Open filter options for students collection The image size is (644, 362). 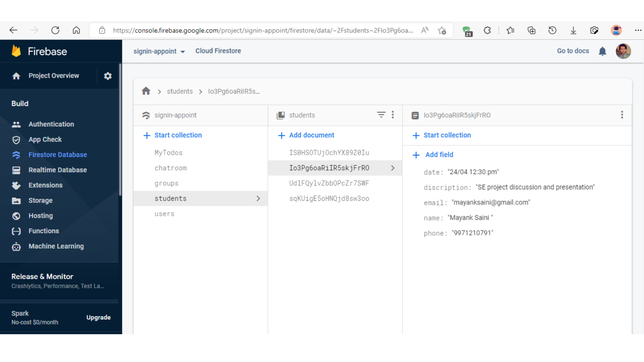click(x=381, y=115)
